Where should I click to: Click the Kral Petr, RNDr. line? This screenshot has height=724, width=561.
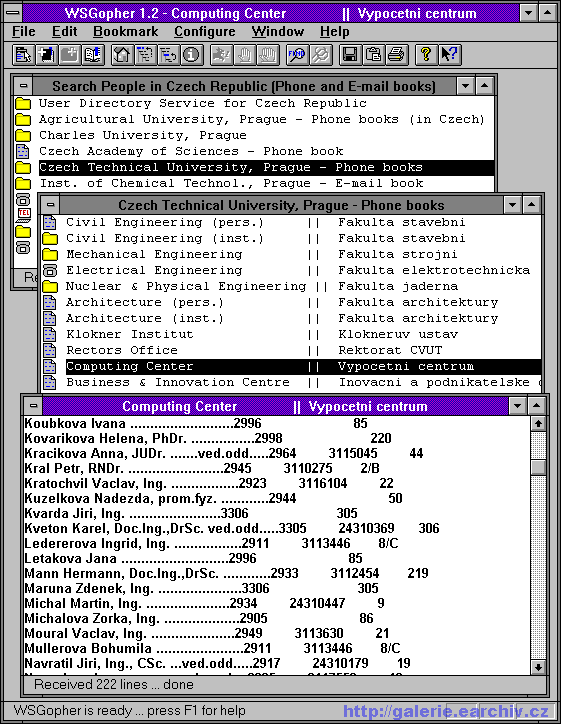click(202, 468)
